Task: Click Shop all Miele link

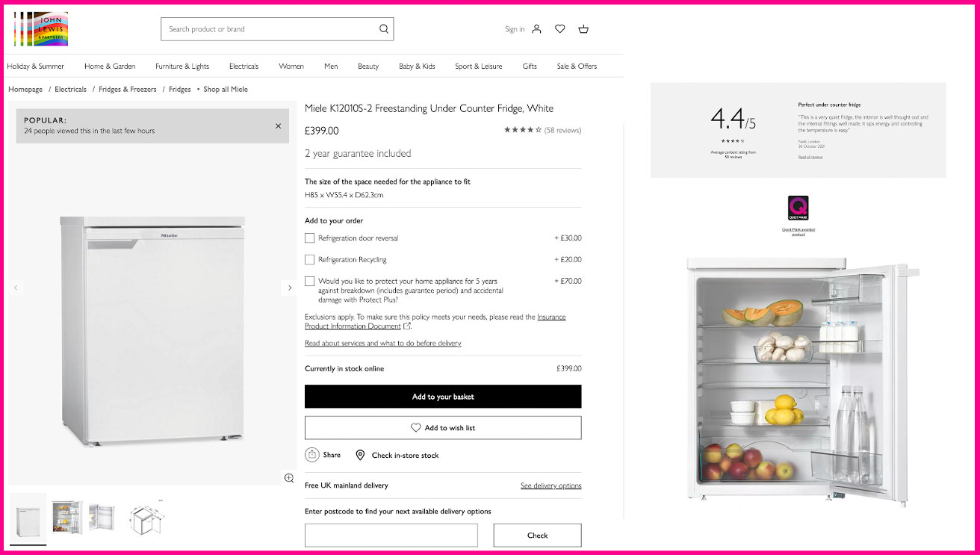Action: pos(226,90)
